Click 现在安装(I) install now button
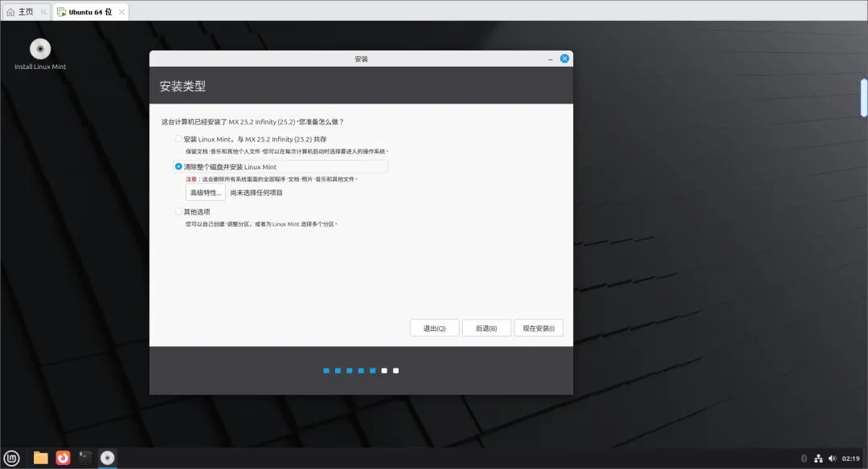Viewport: 868px width, 469px height. tap(538, 328)
